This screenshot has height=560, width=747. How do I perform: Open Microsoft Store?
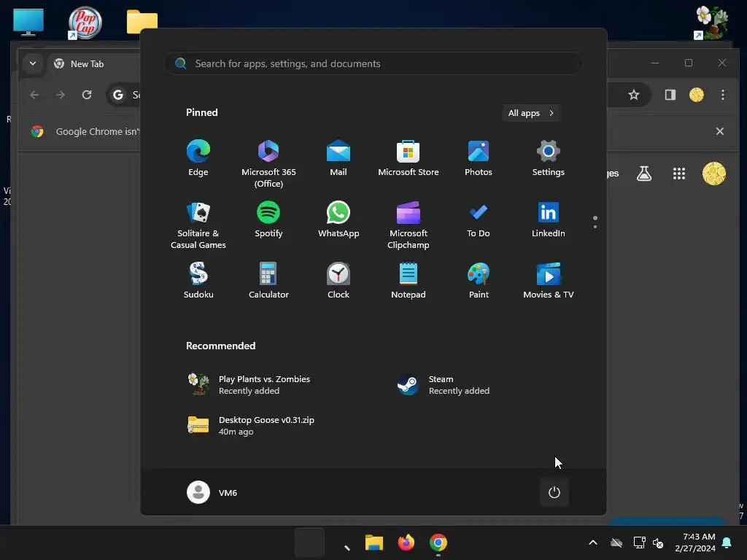pos(409,158)
